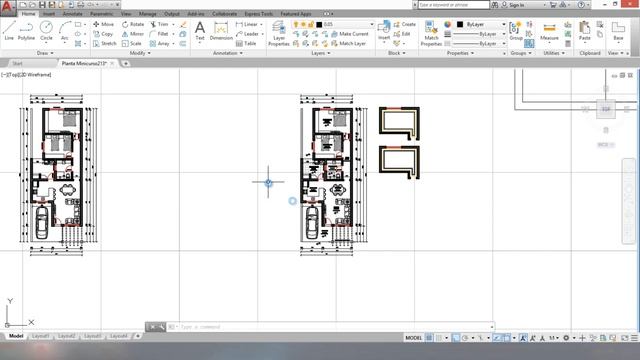640x360 pixels.
Task: Expand the Properties panel
Action: (460, 53)
